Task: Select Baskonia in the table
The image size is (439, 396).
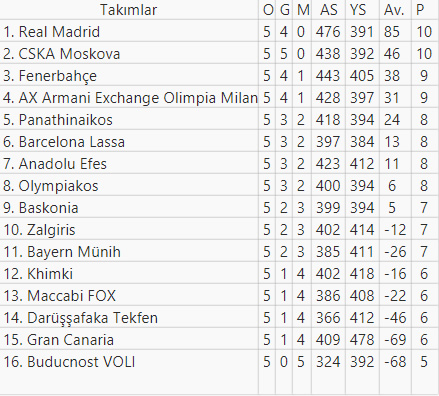Action: [41, 208]
